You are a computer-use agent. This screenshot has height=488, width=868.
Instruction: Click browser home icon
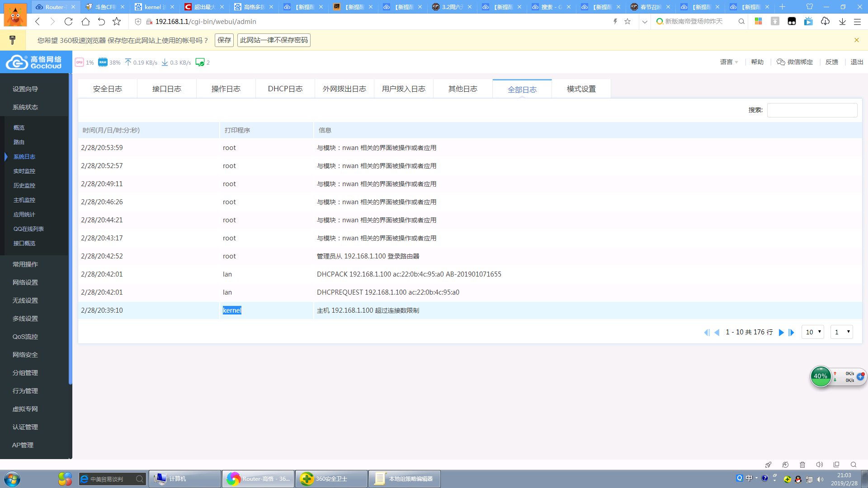[x=85, y=21]
